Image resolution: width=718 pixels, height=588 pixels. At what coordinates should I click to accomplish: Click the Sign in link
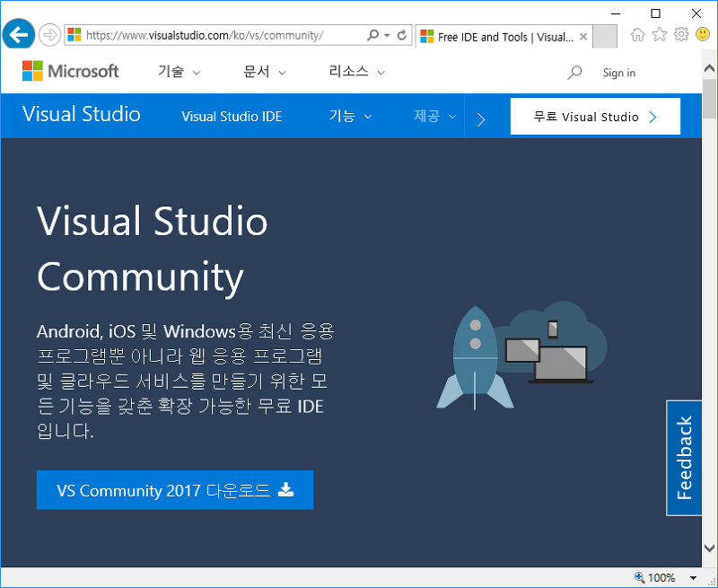click(x=618, y=72)
